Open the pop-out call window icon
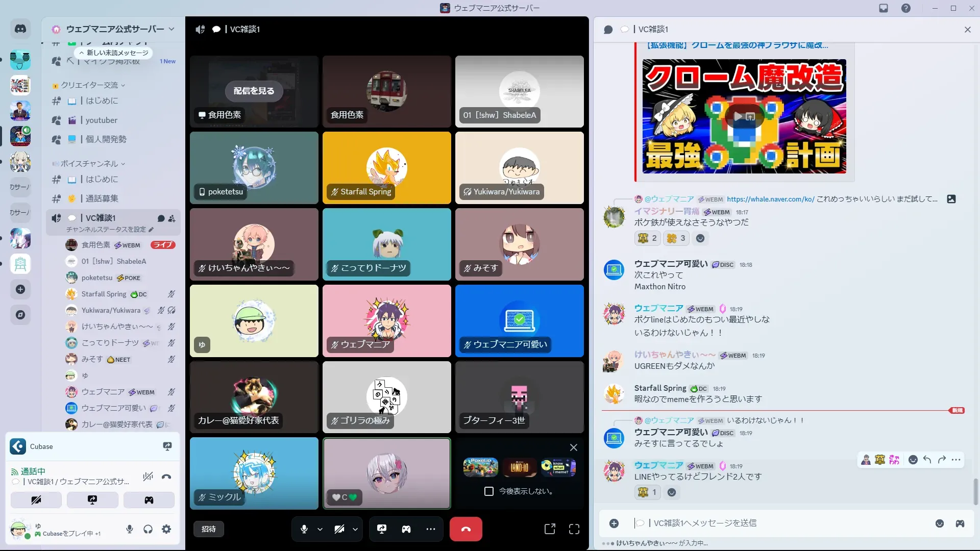The height and width of the screenshot is (551, 980). coord(550,529)
